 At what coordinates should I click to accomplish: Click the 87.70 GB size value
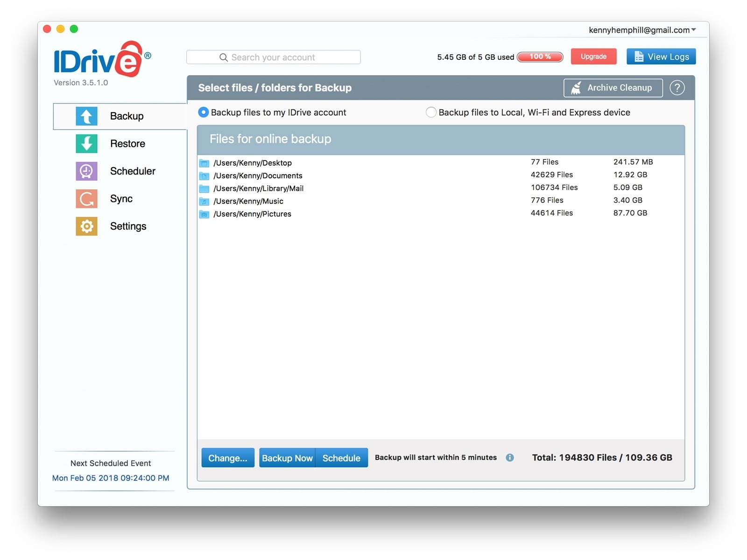[630, 213]
